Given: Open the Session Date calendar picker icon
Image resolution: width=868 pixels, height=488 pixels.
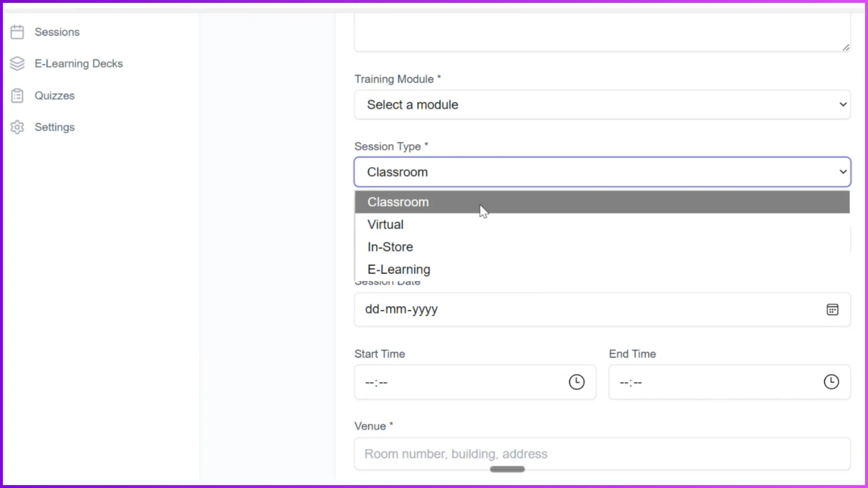Looking at the screenshot, I should tap(833, 309).
